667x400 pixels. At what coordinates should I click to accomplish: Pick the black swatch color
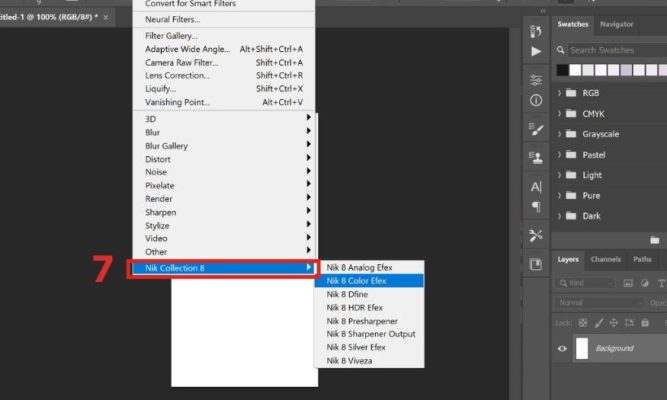pos(563,70)
